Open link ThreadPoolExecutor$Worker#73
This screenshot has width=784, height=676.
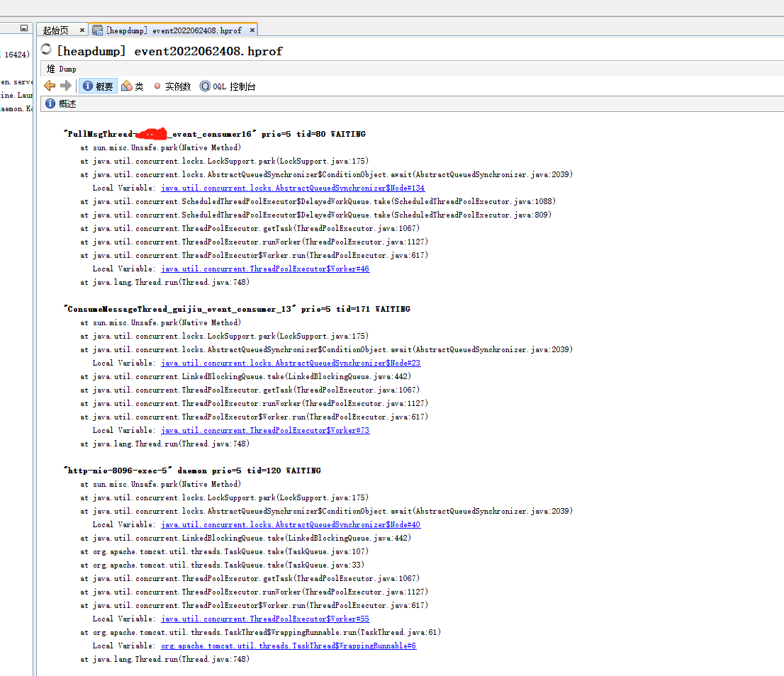coord(265,430)
